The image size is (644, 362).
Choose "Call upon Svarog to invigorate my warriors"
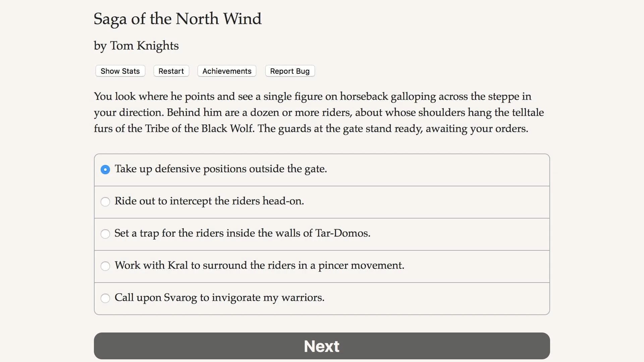(x=219, y=298)
